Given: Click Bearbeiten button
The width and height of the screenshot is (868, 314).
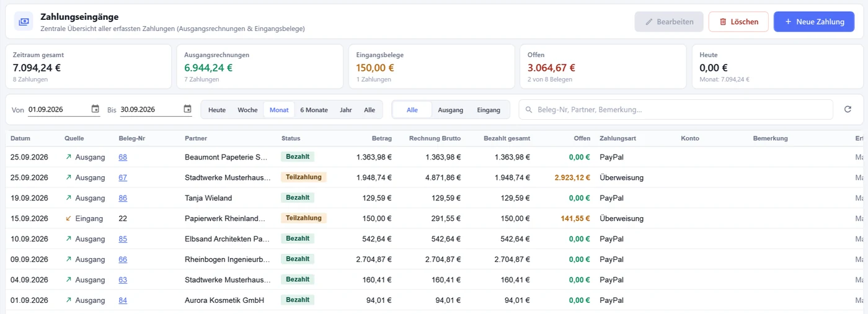Looking at the screenshot, I should pyautogui.click(x=669, y=22).
